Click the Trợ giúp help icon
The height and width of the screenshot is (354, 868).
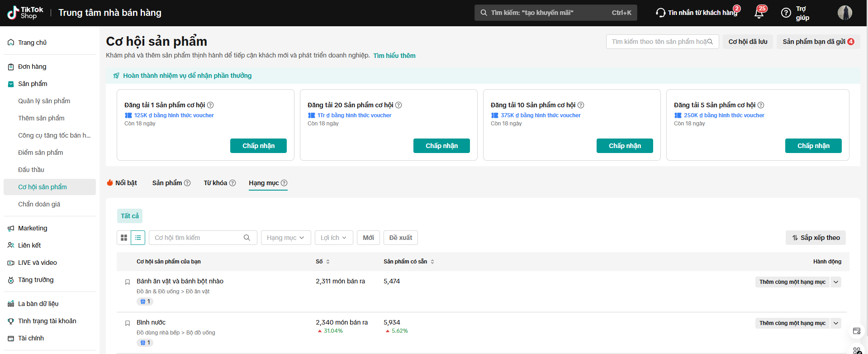tap(786, 13)
